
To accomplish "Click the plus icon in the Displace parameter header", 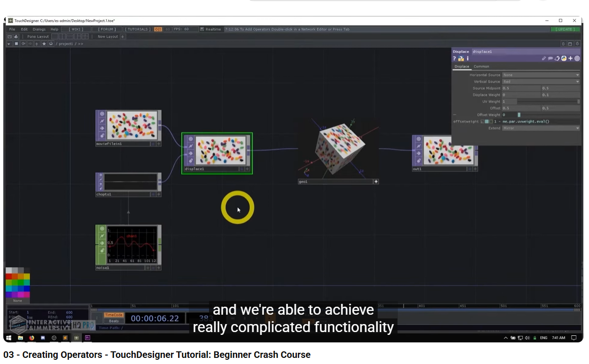I will point(570,59).
